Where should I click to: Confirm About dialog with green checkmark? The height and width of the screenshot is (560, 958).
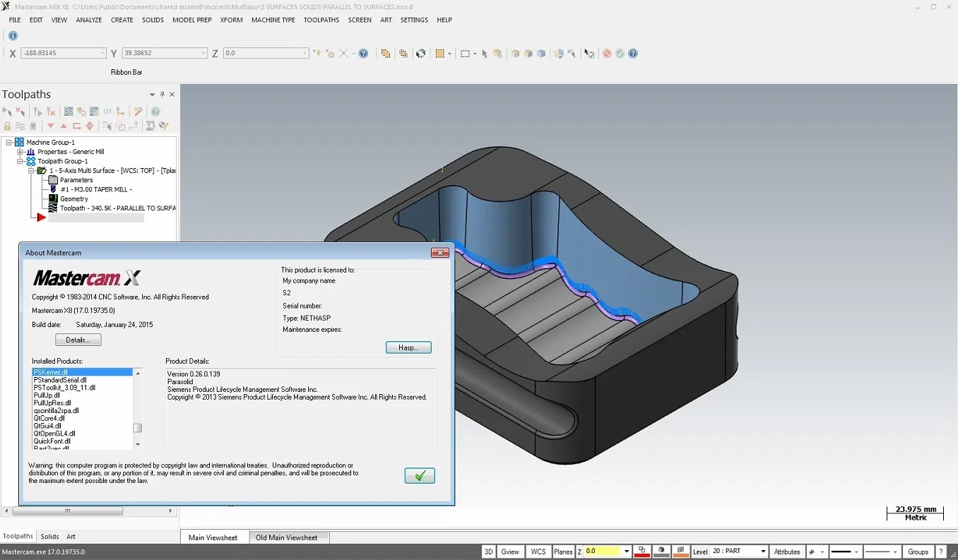[x=420, y=476]
